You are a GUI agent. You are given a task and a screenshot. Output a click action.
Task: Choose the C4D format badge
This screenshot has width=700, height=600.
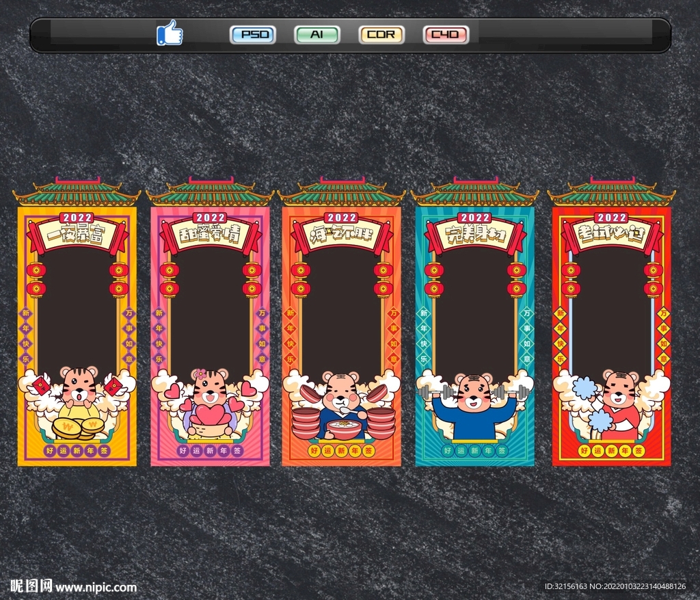(446, 34)
